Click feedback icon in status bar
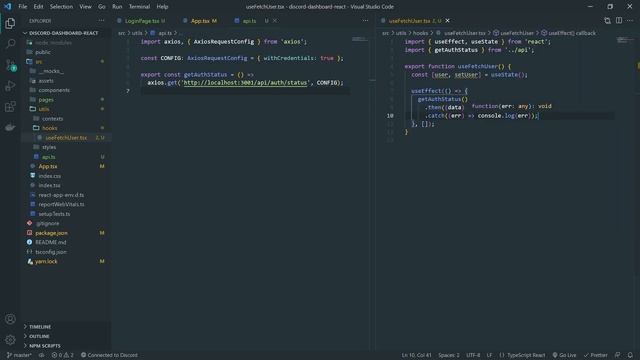The image size is (640, 360). point(618,355)
